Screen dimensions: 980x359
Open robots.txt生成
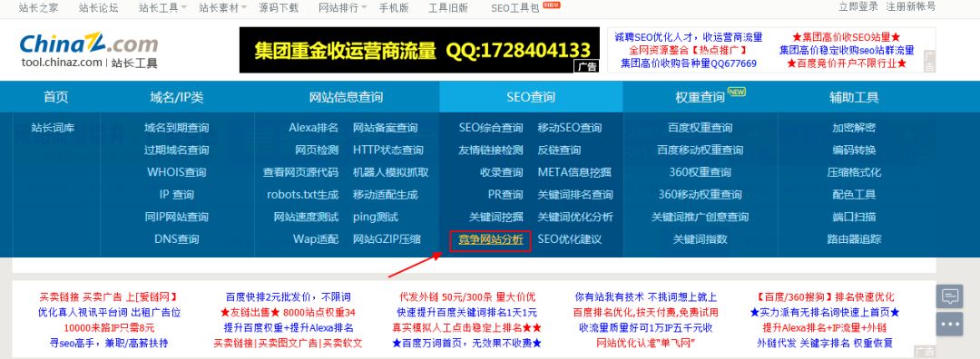tap(302, 195)
